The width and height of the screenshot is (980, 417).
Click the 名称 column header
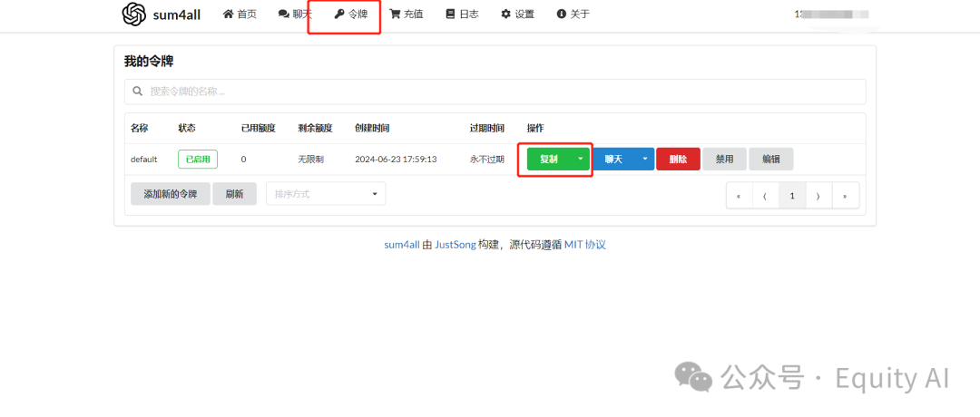pyautogui.click(x=140, y=128)
